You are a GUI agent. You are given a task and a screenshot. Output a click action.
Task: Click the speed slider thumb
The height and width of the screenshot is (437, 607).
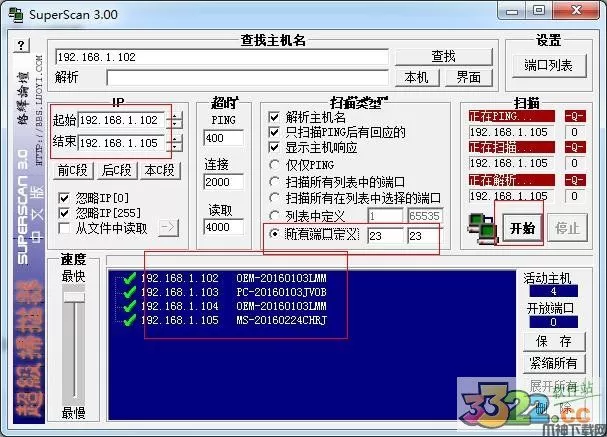(74, 297)
